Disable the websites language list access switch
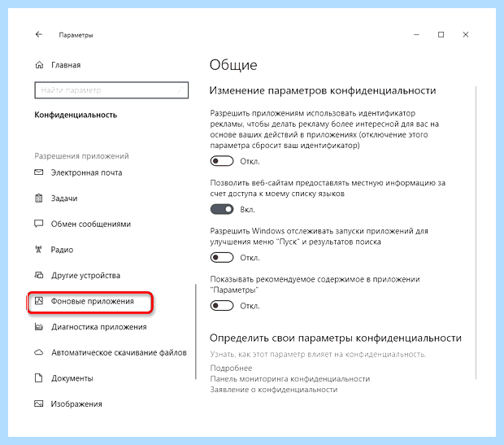Viewport: 504px width, 445px height. 222,209
